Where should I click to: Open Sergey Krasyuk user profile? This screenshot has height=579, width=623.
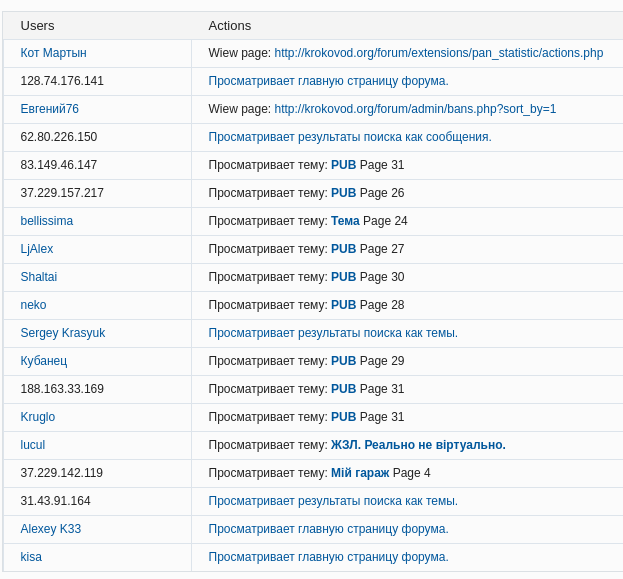(62, 333)
